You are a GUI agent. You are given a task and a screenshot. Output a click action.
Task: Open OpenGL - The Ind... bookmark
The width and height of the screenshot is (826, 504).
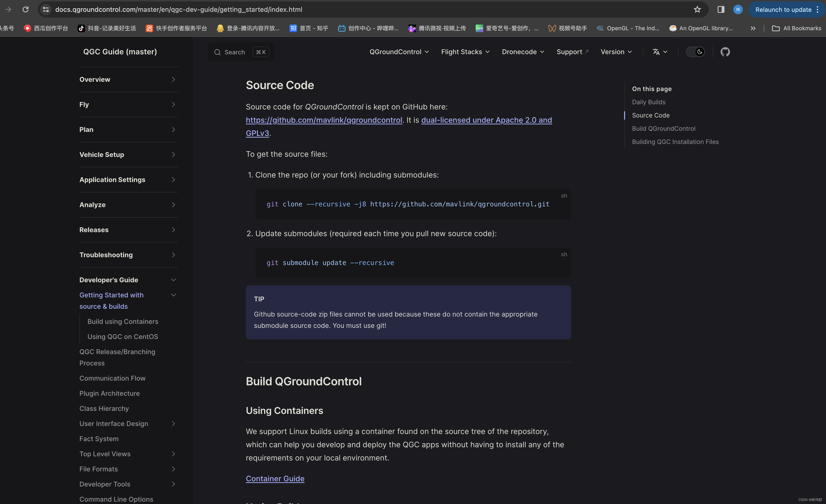628,28
